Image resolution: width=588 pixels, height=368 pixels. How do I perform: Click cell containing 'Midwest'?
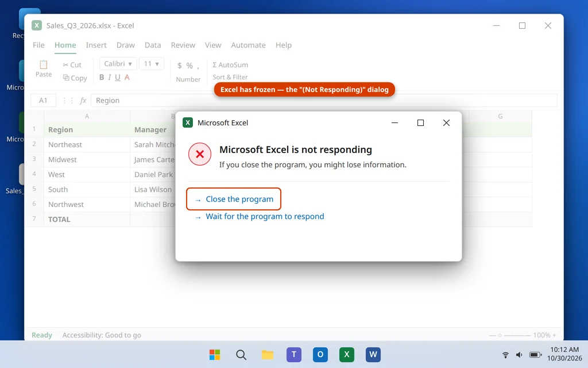coord(87,160)
